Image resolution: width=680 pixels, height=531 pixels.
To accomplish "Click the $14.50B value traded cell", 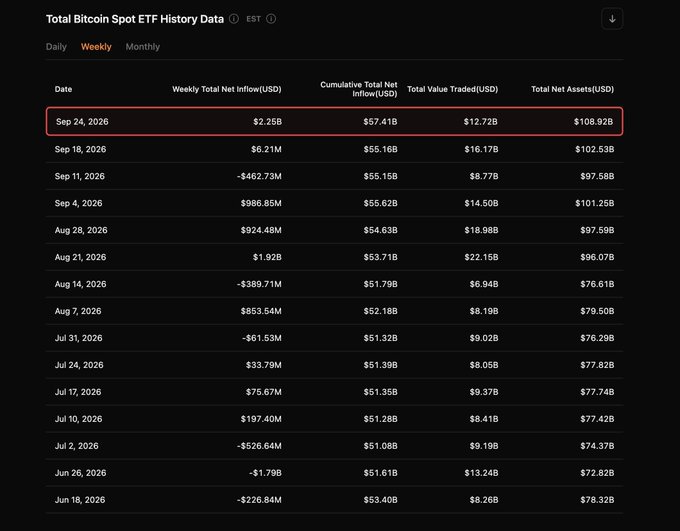I will (x=481, y=203).
